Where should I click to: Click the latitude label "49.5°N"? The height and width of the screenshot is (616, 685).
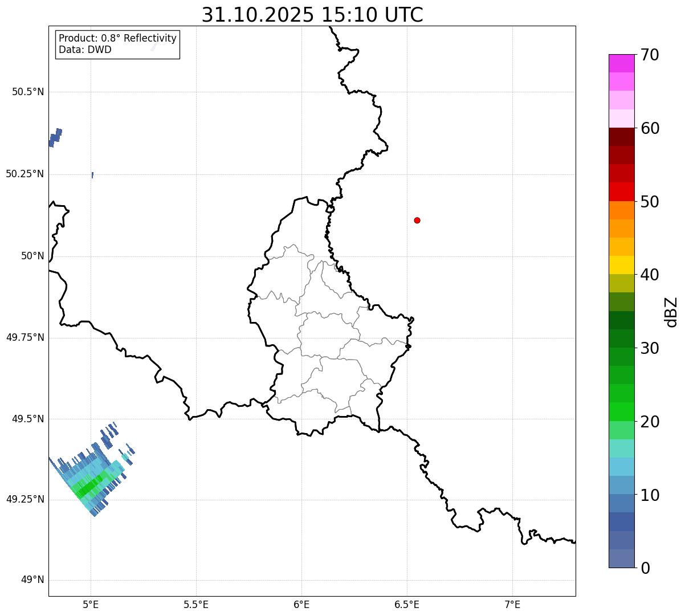pos(28,419)
